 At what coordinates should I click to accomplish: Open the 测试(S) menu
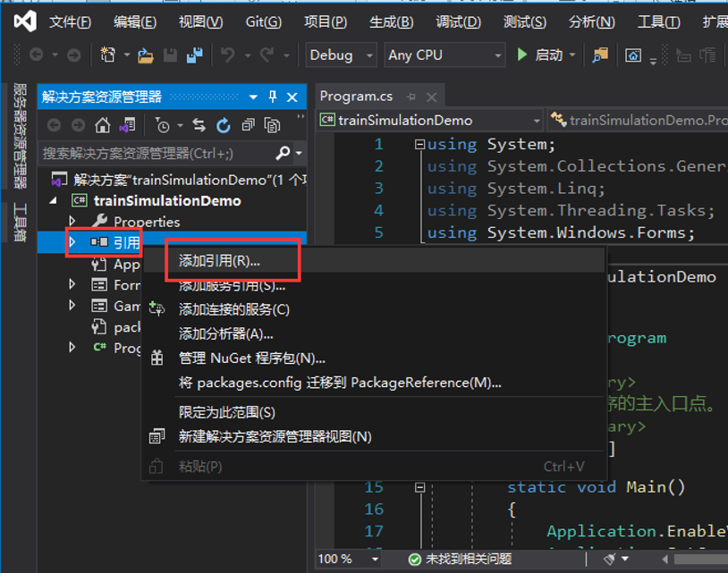(x=525, y=21)
